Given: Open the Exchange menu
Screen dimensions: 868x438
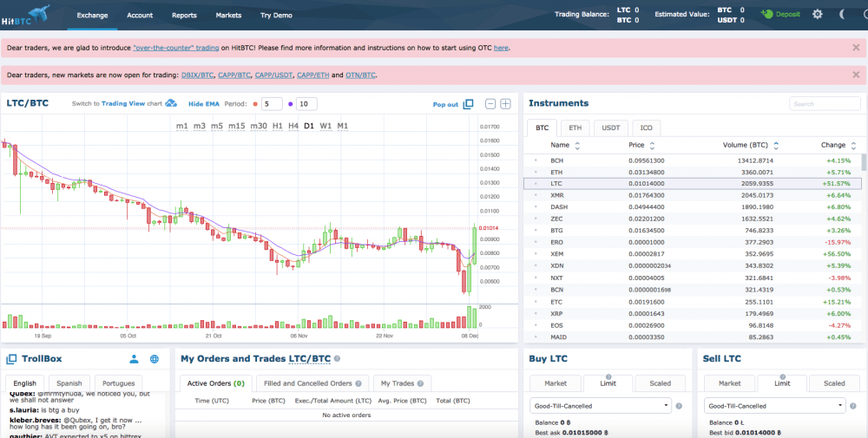Looking at the screenshot, I should click(93, 16).
